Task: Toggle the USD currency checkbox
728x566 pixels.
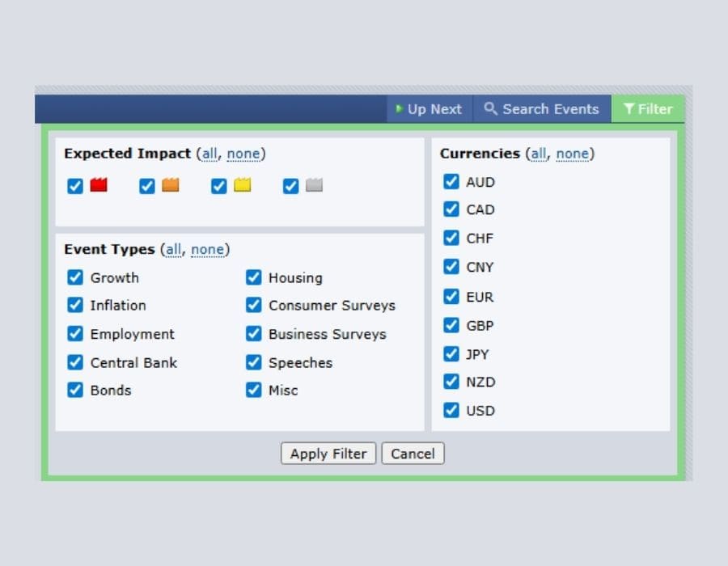Action: point(451,410)
